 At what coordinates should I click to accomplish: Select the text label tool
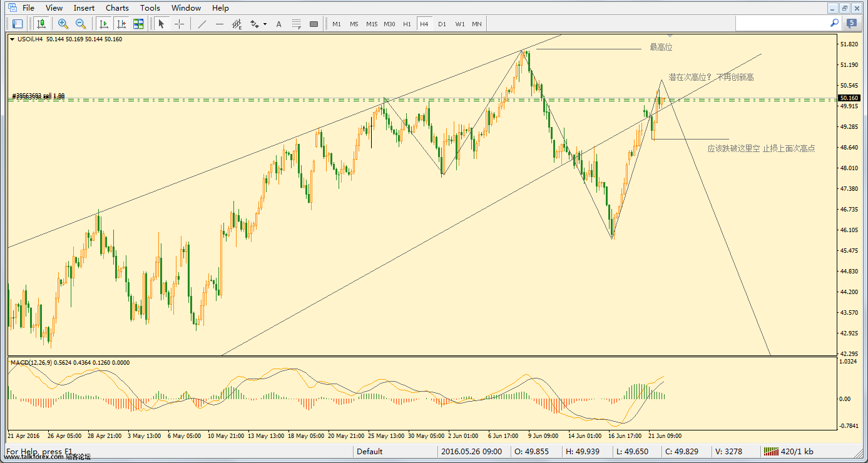(296, 24)
